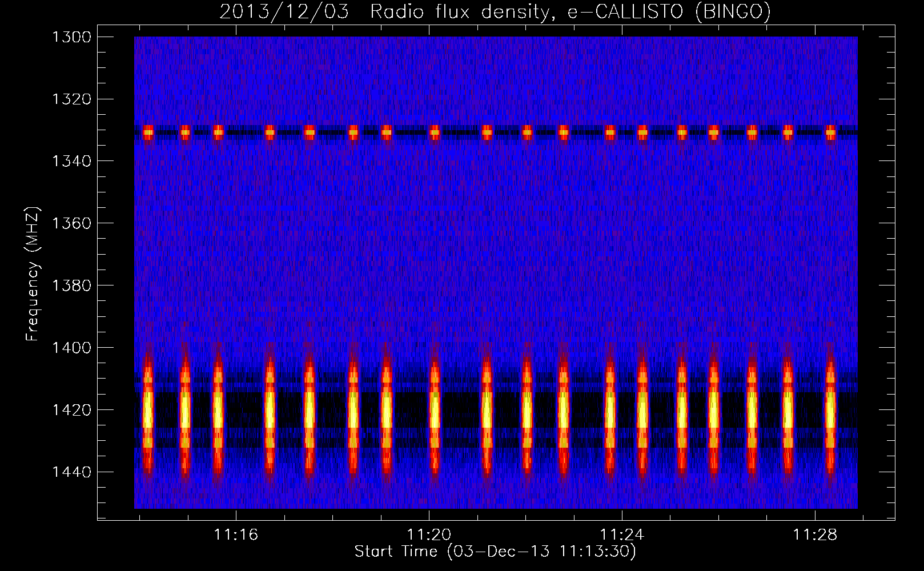Click the 11:16 time axis label
This screenshot has height=571, width=924.
[236, 535]
